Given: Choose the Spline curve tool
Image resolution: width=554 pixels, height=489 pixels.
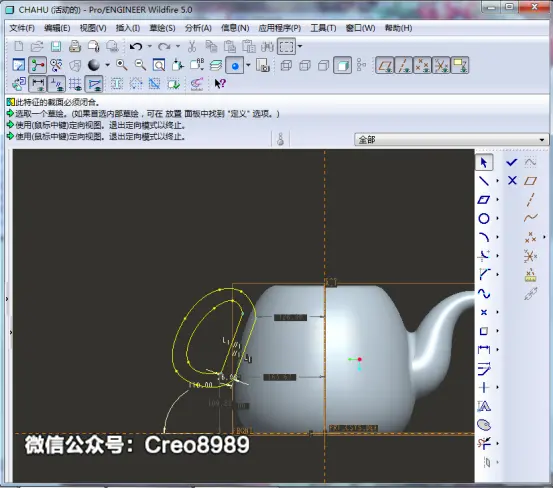Looking at the screenshot, I should 484,293.
